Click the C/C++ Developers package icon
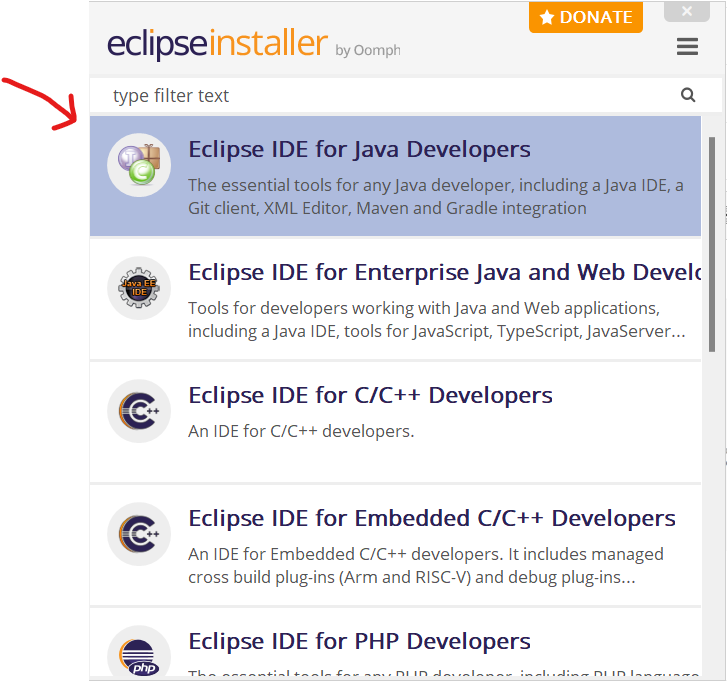The height and width of the screenshot is (681, 727). click(139, 411)
